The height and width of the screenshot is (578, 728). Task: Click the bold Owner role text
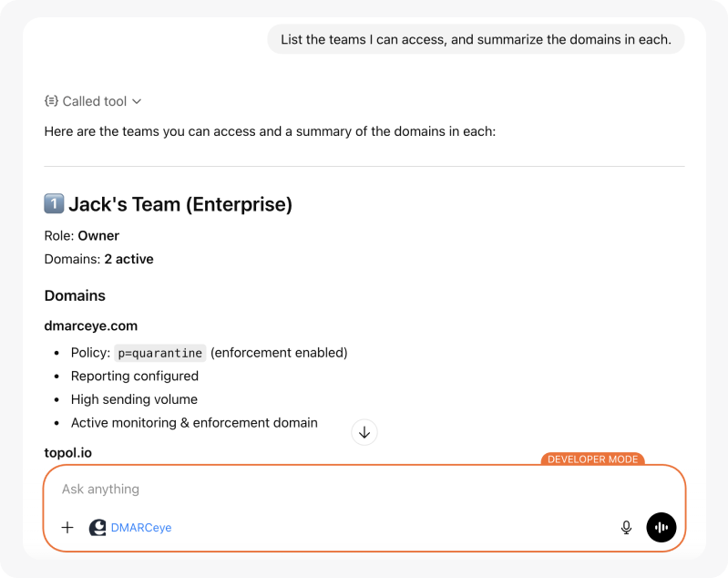[98, 235]
